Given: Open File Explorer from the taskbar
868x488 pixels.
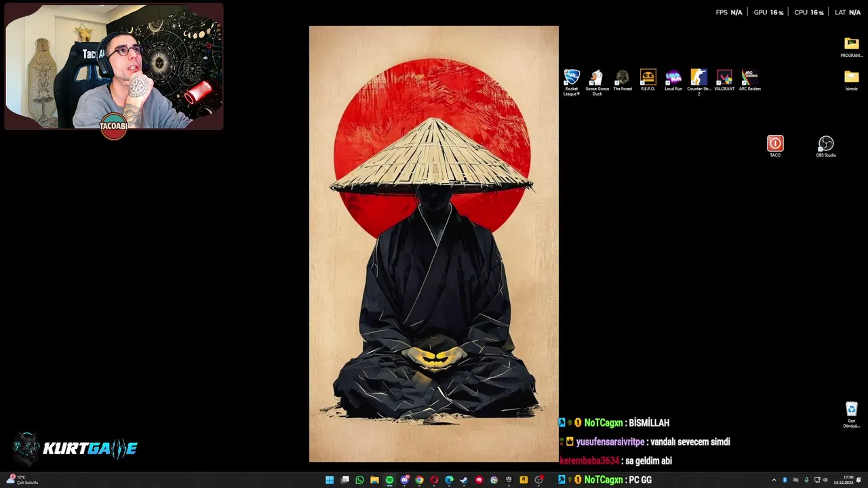Looking at the screenshot, I should (x=374, y=480).
